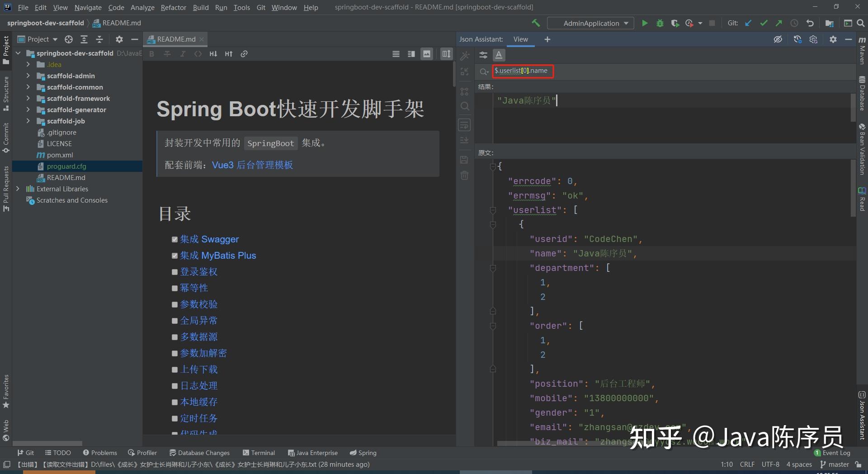Click the JSONPath query input field
The image size is (868, 474).
(x=523, y=71)
